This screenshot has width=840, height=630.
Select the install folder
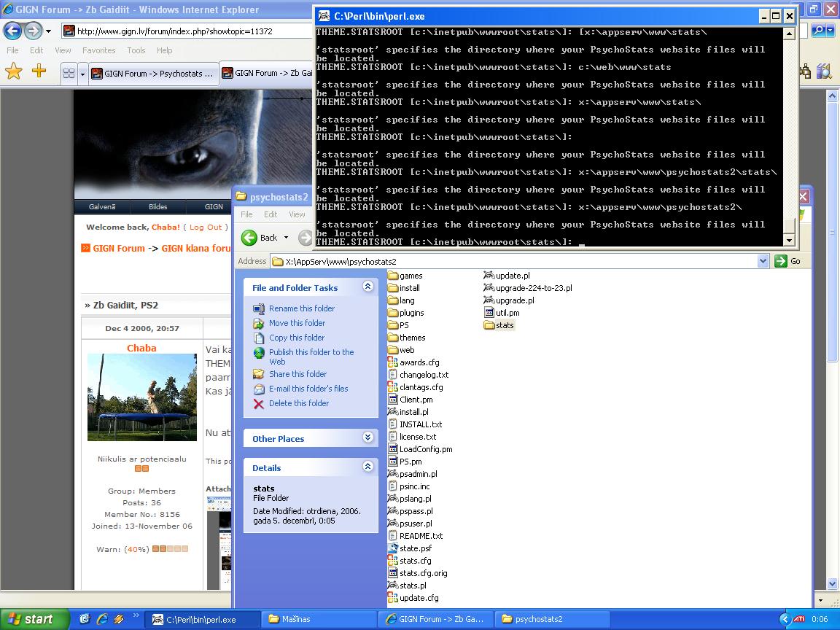(x=404, y=288)
